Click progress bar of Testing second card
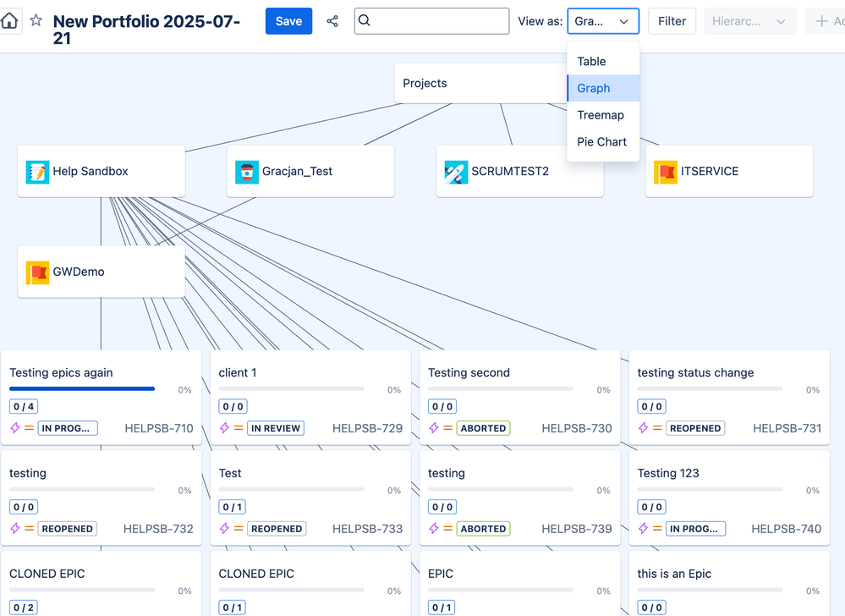Image resolution: width=845 pixels, height=616 pixels. [501, 388]
